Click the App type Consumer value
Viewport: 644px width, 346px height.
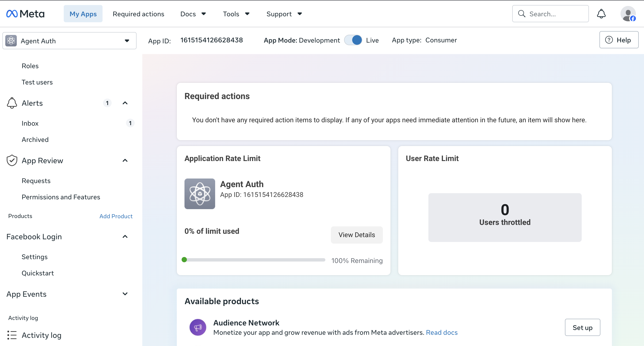[441, 40]
